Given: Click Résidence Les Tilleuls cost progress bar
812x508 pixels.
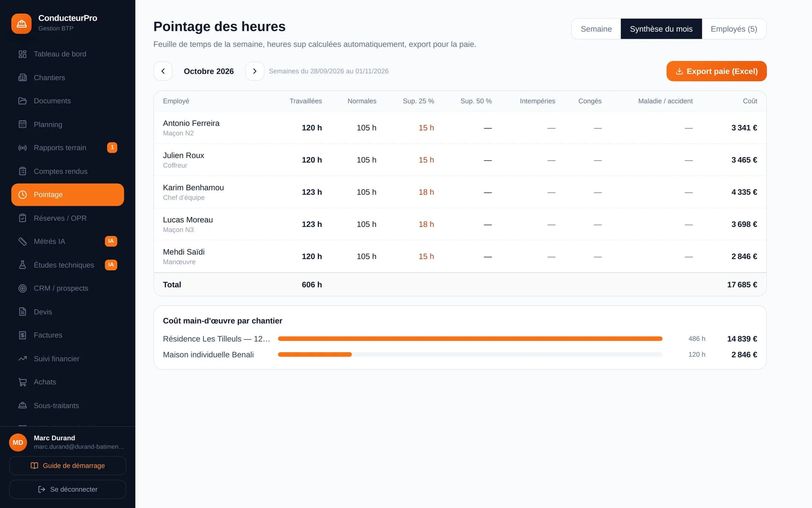Looking at the screenshot, I should click(x=470, y=339).
